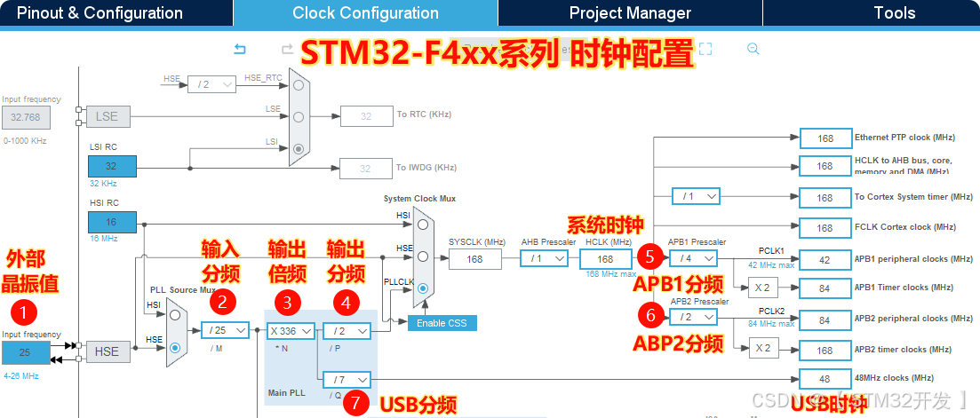Image resolution: width=980 pixels, height=418 pixels.
Task: Select HSE in PLL Source Mux
Action: point(176,348)
